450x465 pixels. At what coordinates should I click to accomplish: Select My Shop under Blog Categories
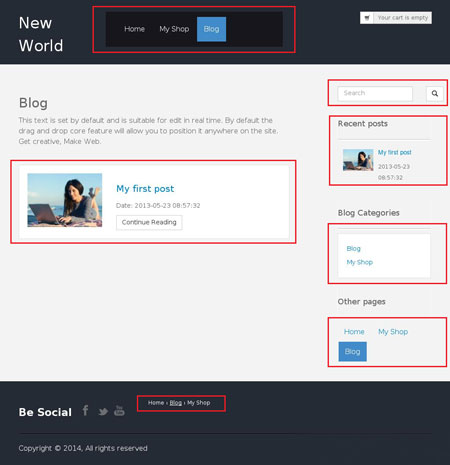(x=359, y=262)
